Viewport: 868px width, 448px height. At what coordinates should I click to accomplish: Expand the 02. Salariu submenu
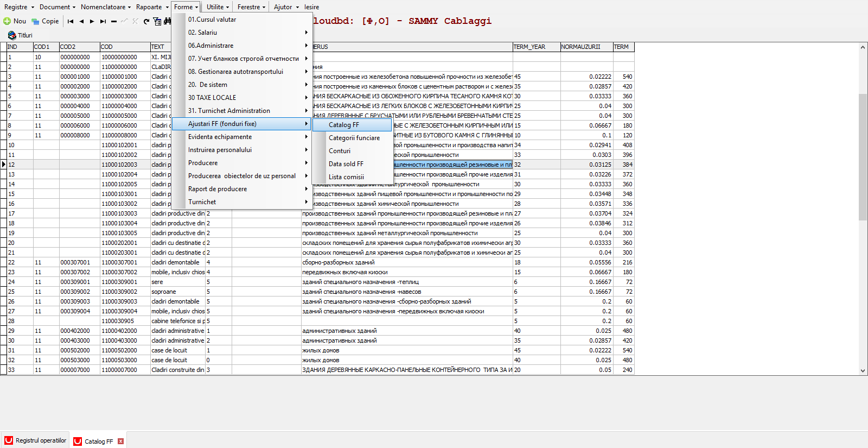coord(241,33)
